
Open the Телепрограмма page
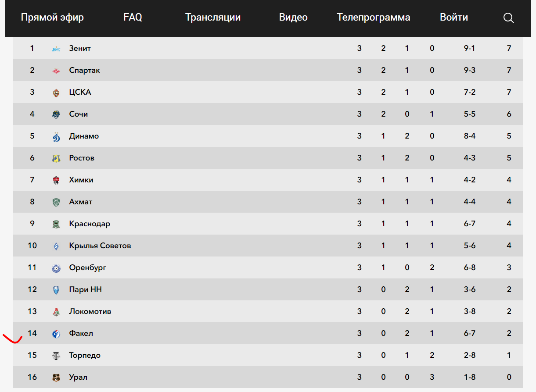pyautogui.click(x=374, y=18)
